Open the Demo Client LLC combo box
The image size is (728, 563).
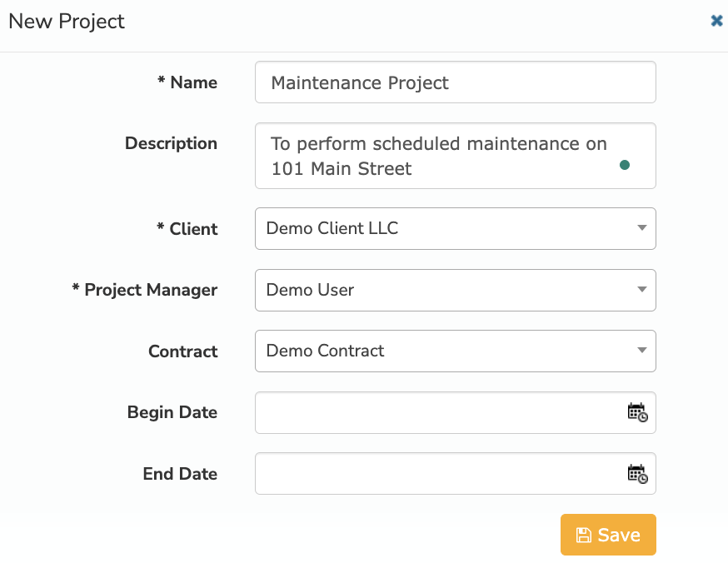pos(455,228)
